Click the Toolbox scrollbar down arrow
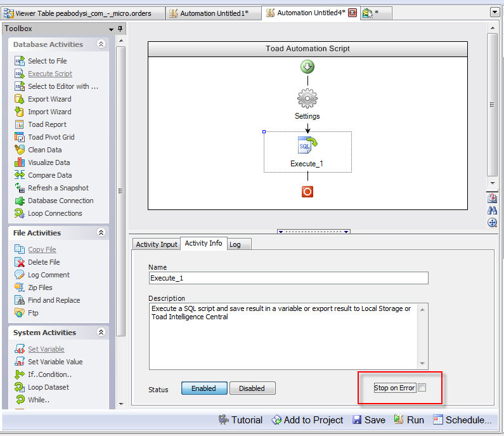The height and width of the screenshot is (436, 504). (121, 404)
